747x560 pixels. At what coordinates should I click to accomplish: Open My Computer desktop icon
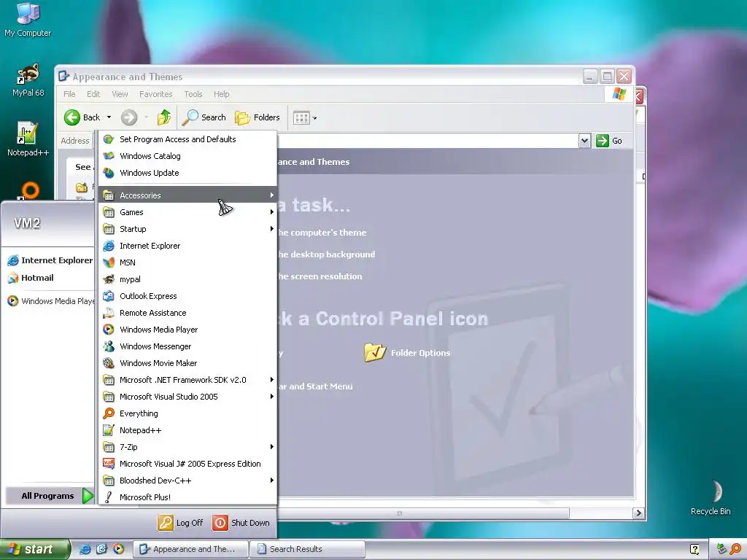coord(28,20)
